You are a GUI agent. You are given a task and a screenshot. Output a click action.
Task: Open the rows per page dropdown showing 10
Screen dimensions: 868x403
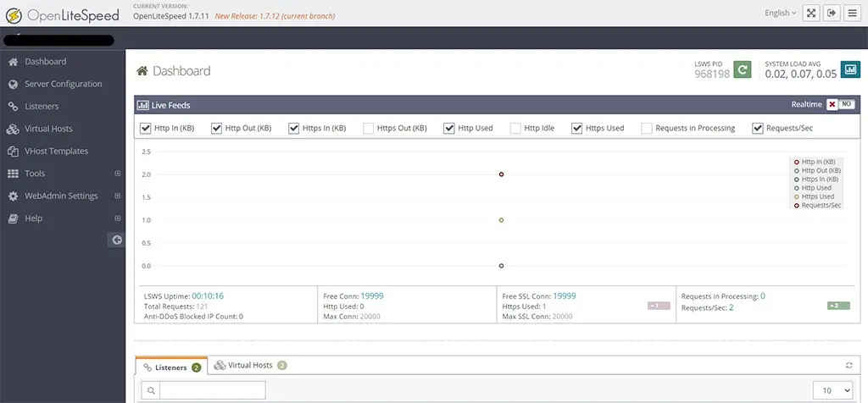(833, 390)
